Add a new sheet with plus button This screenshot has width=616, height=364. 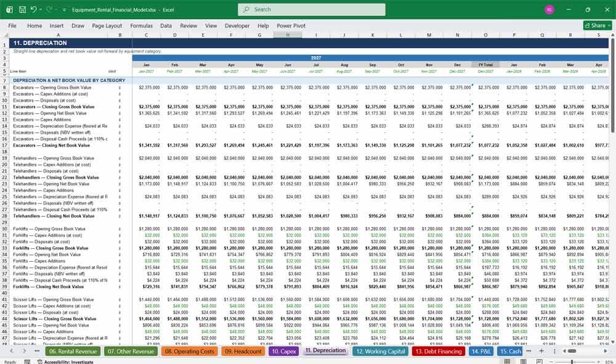point(541,351)
